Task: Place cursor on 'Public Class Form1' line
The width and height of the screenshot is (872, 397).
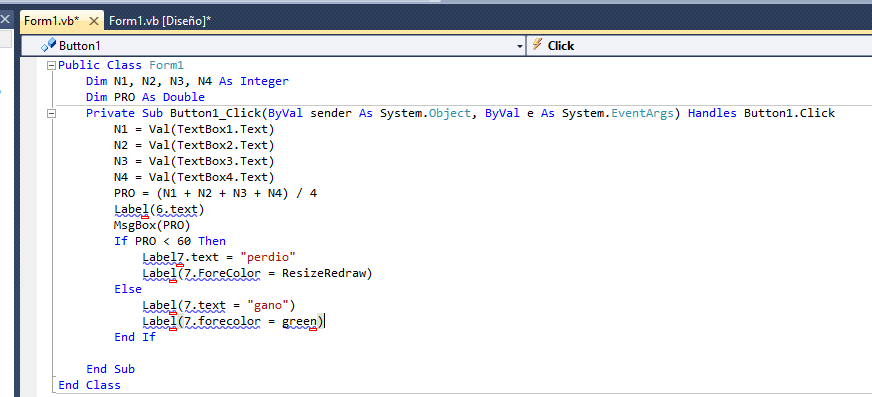Action: click(x=121, y=66)
